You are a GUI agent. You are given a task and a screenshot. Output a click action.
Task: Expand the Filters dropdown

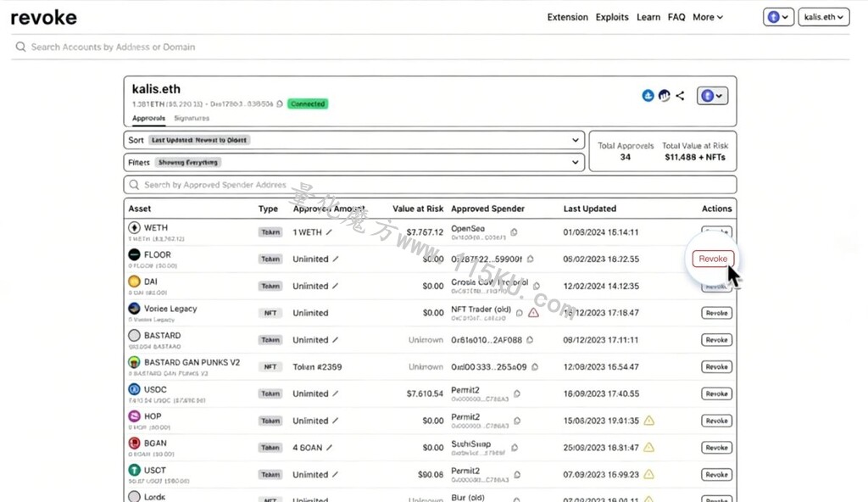pos(353,162)
